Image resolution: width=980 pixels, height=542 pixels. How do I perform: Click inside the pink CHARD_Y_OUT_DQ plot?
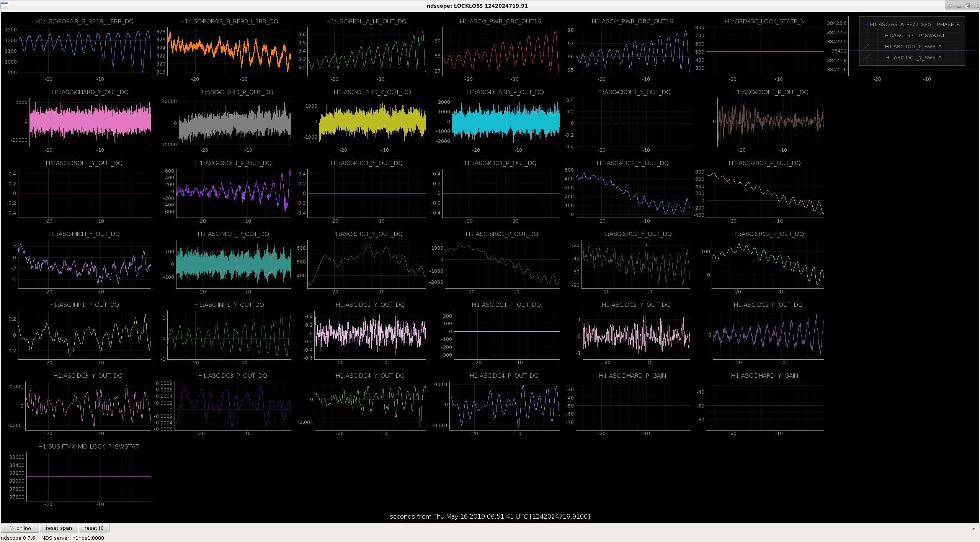tap(90, 123)
